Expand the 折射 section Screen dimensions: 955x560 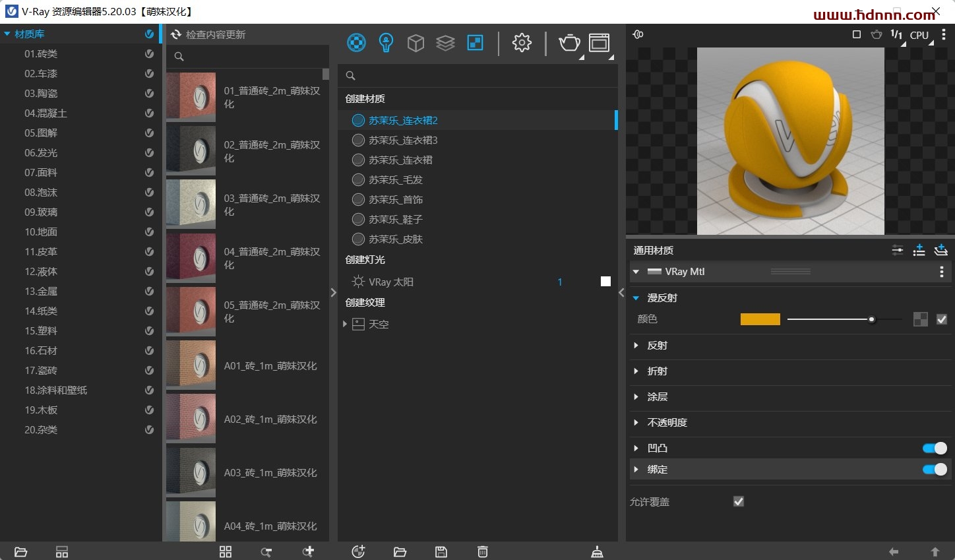[x=636, y=371]
